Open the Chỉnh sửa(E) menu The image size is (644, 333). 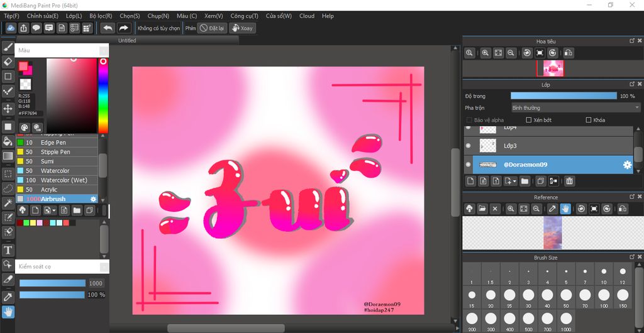43,16
